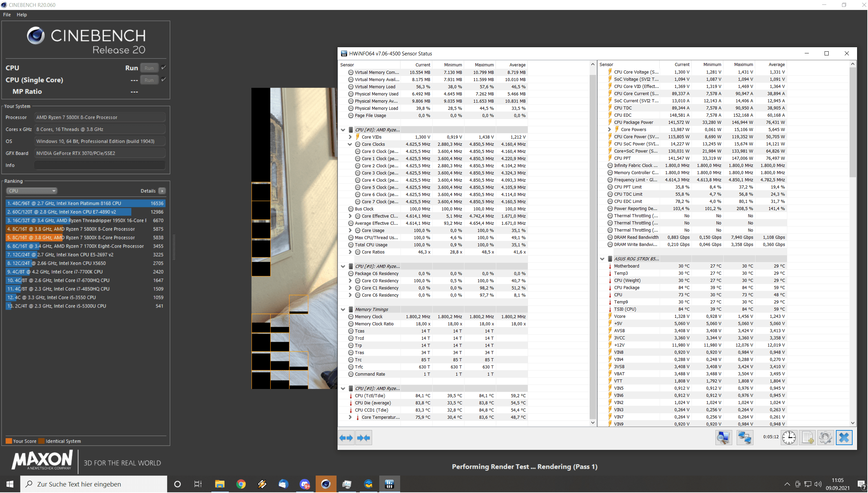Select ranking entry Intel Core i7-7700K CPU

coord(86,272)
